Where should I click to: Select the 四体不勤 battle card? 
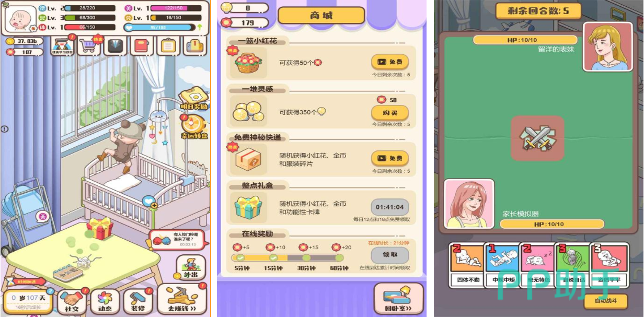tap(468, 265)
